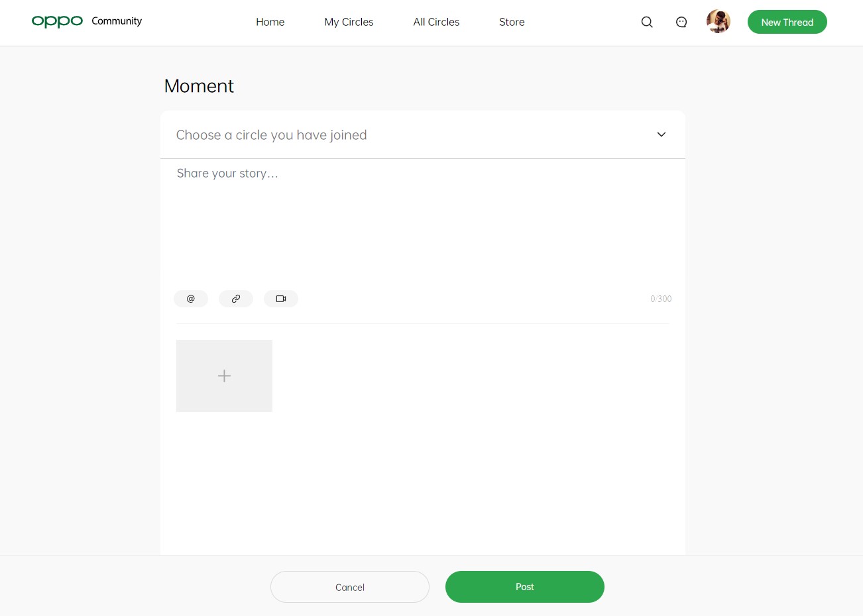Open the Store page

[512, 22]
